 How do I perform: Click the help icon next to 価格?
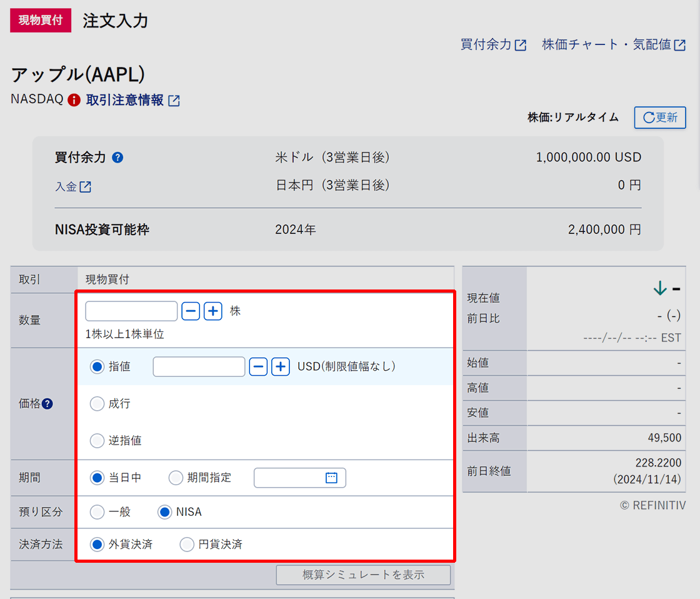(x=47, y=404)
